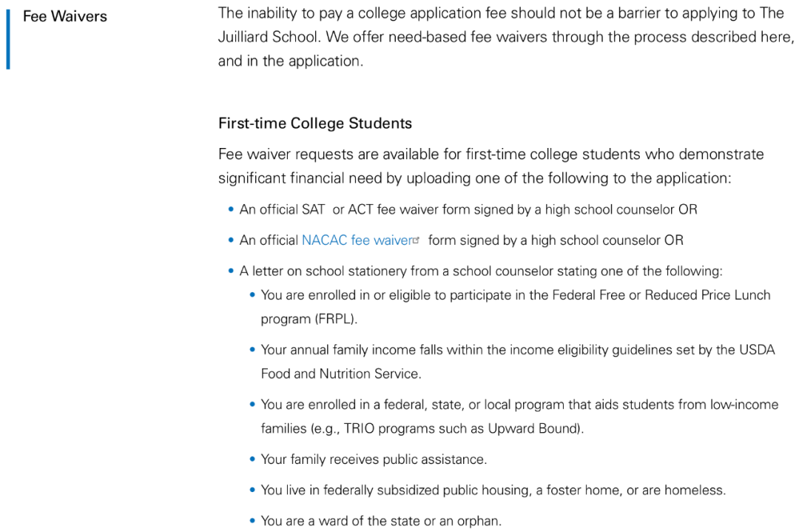Click 'You are a ward of the state' text
The width and height of the screenshot is (799, 532).
pos(381,521)
